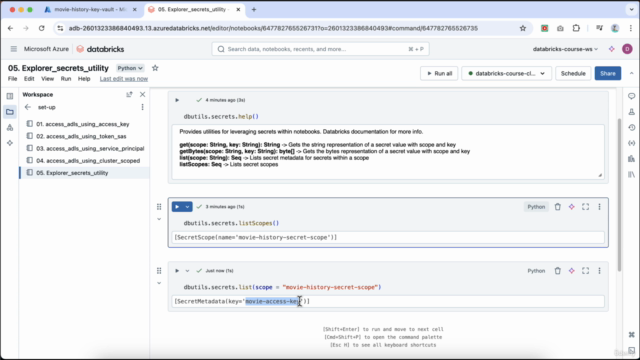640x360 pixels.
Task: Open Last edit was now link
Action: (124, 79)
